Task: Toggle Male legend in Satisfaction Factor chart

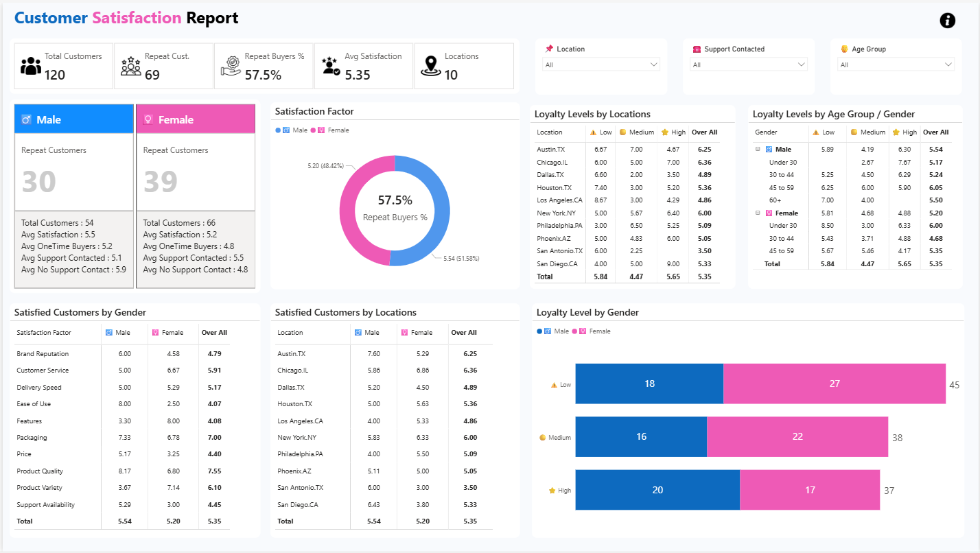Action: [292, 130]
